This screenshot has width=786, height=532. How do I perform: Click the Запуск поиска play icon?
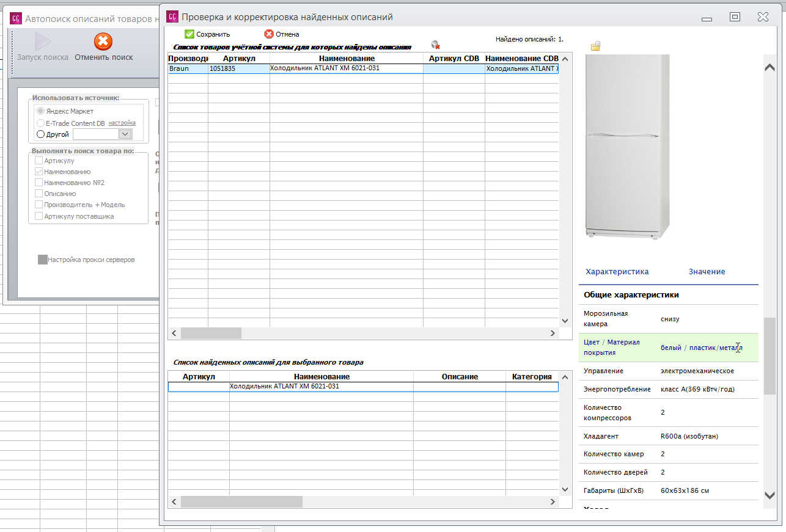[x=43, y=42]
